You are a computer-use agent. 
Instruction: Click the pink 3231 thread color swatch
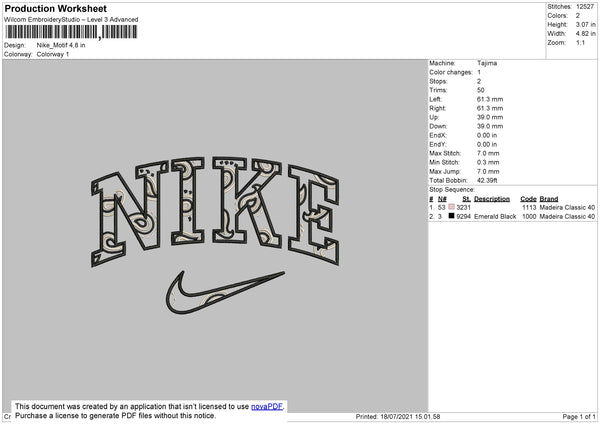pos(452,207)
